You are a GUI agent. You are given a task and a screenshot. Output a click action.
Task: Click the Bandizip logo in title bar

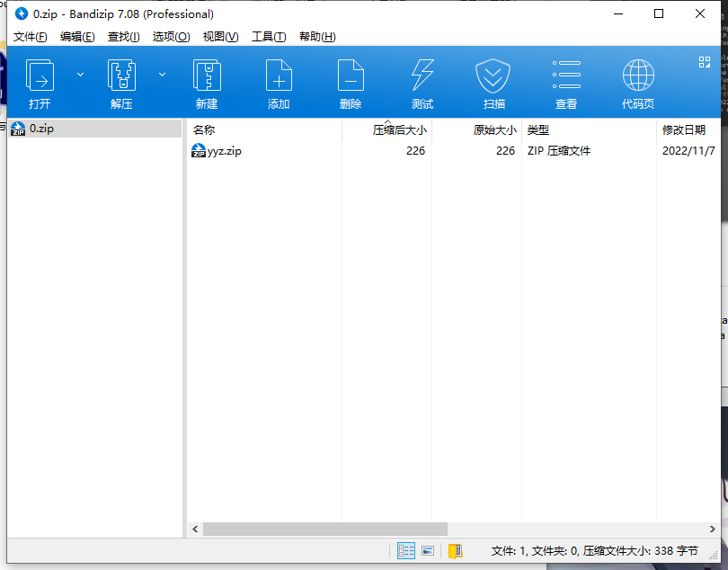point(22,14)
